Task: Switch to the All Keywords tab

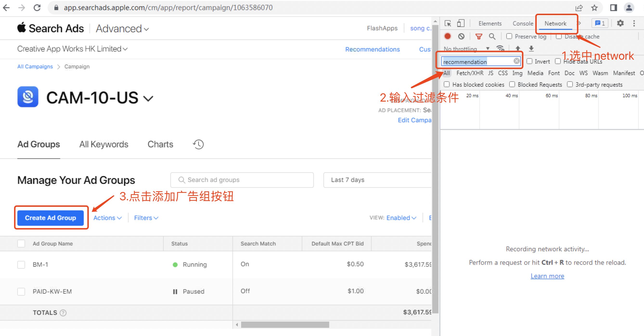Action: 103,144
